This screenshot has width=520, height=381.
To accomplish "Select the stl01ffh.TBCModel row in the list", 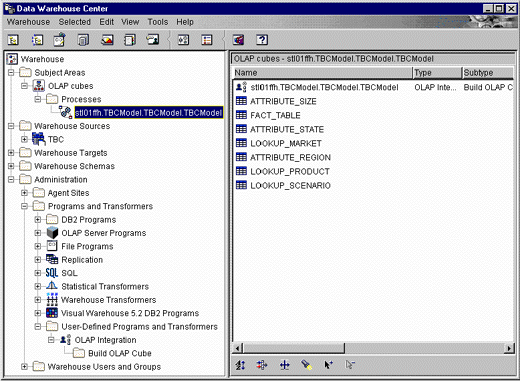I will coord(324,87).
